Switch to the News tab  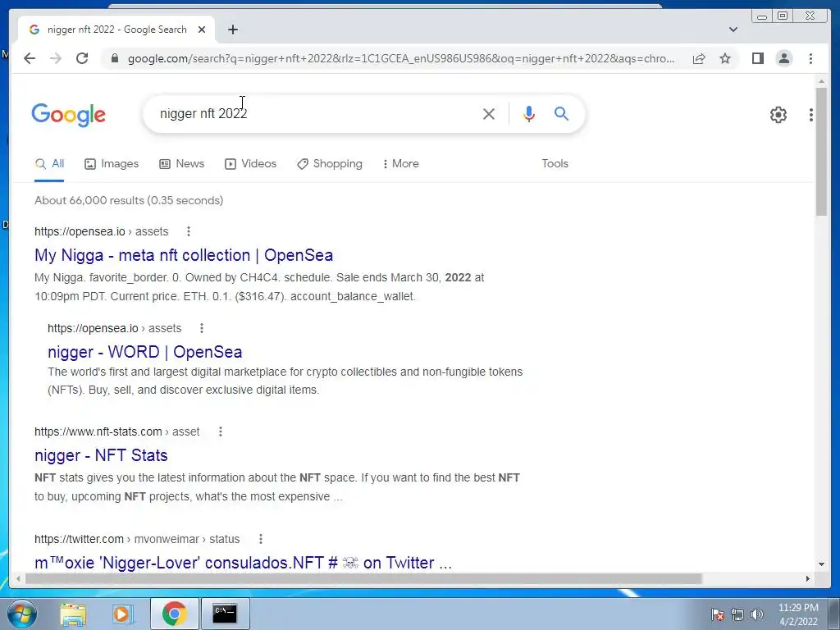tap(181, 163)
